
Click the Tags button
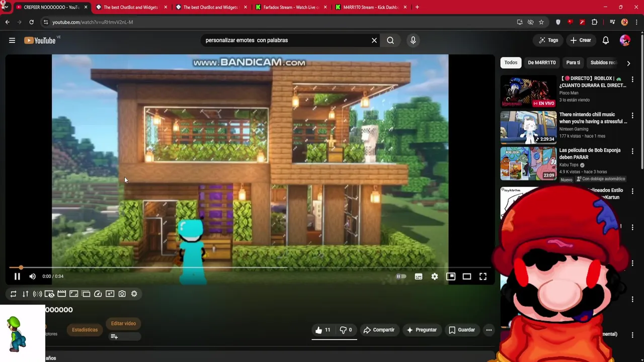click(x=548, y=40)
